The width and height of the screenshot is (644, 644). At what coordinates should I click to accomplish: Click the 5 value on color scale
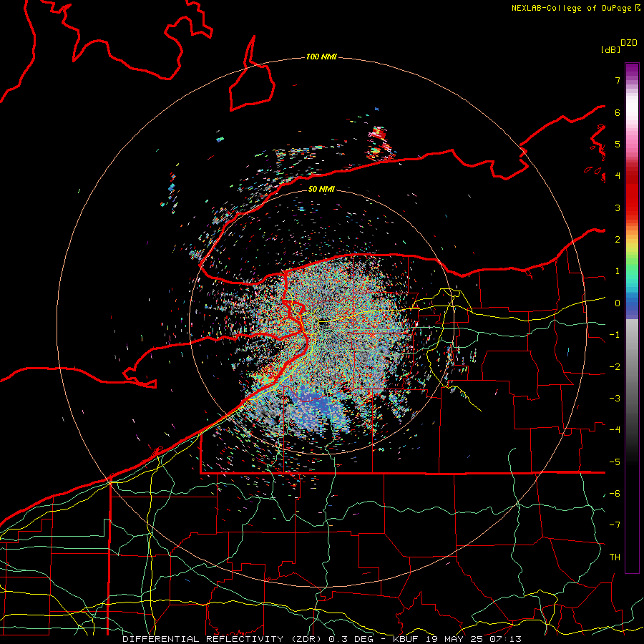[x=618, y=144]
